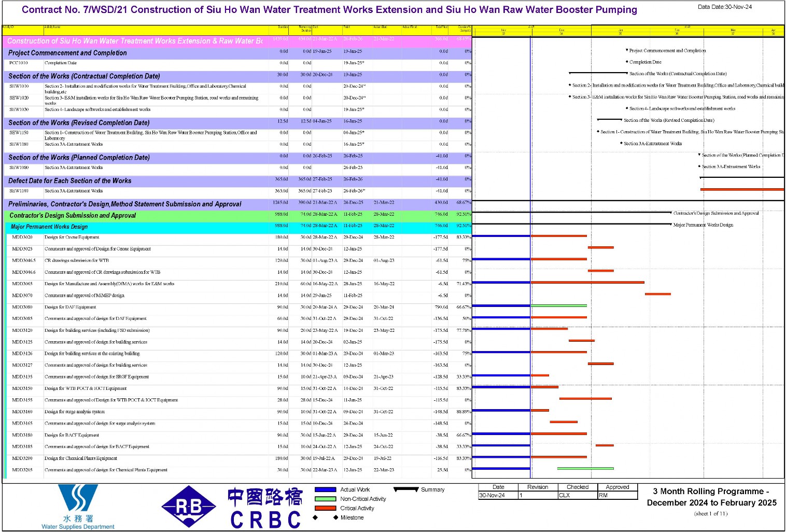Click activity ID MDD3205
Image resolution: width=786 pixels, height=532 pixels.
(22, 470)
